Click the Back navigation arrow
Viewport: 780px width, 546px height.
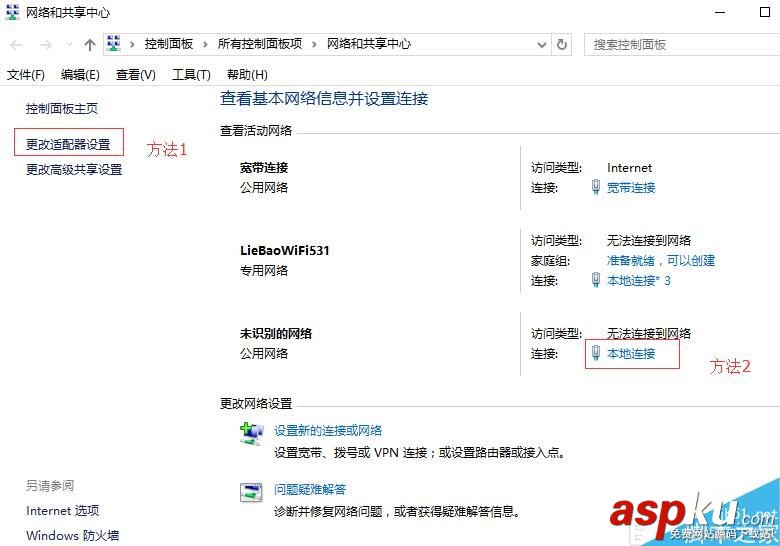[x=16, y=45]
